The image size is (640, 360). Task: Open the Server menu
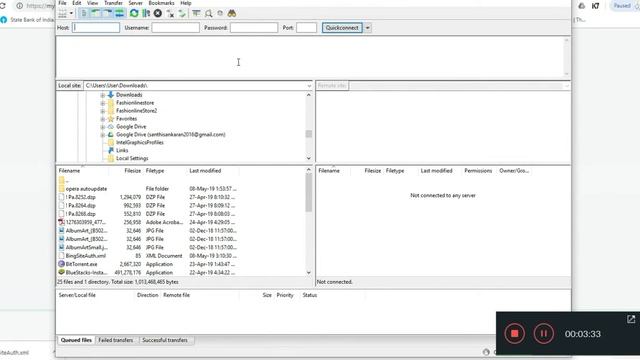coord(136,3)
